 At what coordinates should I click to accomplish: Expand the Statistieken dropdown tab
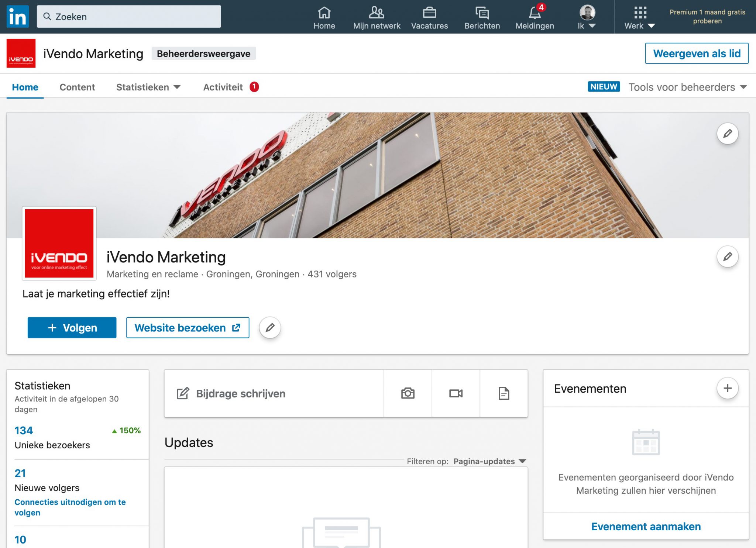click(148, 87)
